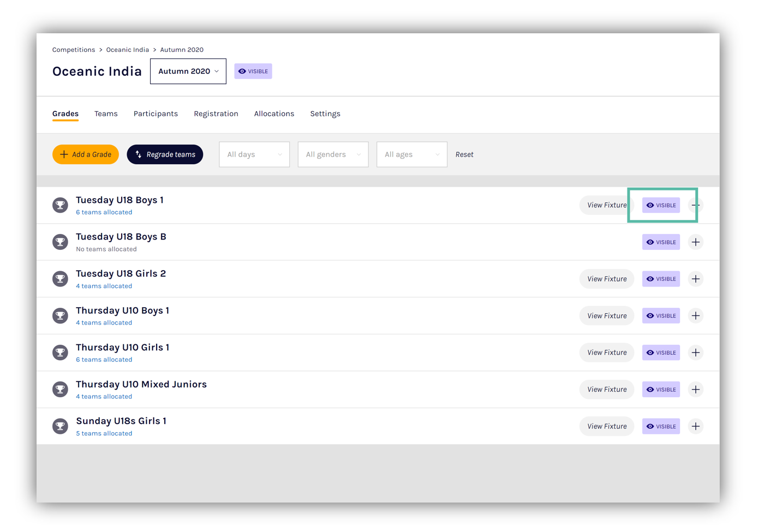Toggle visibility of Tuesday U18 Boys 1 grade
This screenshot has width=759, height=532.
click(x=661, y=205)
